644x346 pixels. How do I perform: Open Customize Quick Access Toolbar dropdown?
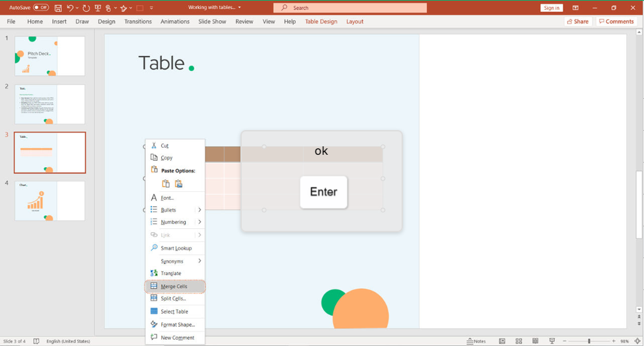point(151,8)
